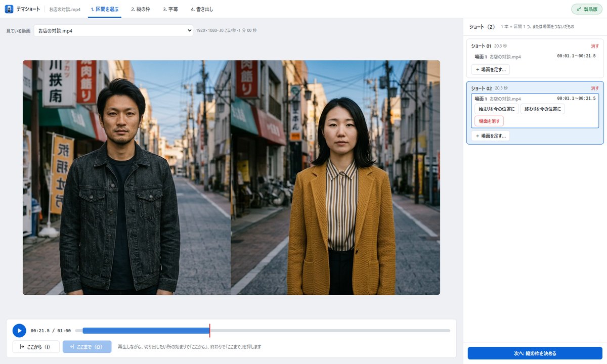Delete ショート 01 with its 消す link
This screenshot has width=607, height=364.
click(595, 46)
